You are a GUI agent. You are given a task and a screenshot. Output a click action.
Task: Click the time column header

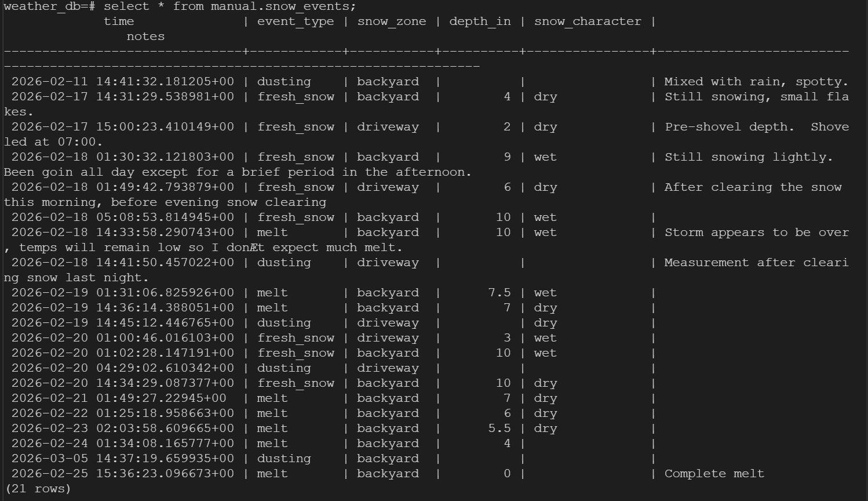pos(119,21)
